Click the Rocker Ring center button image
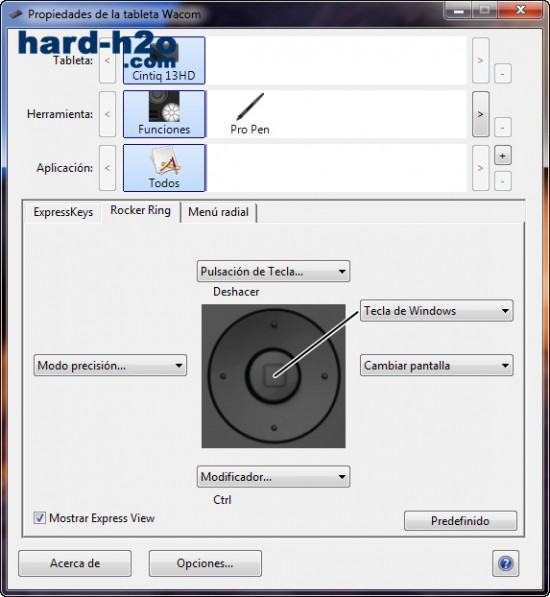This screenshot has height=597, width=550. click(x=274, y=376)
